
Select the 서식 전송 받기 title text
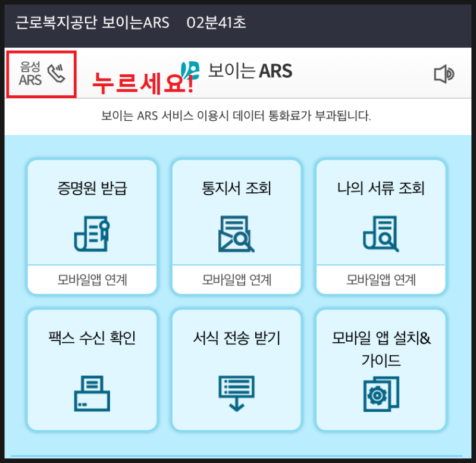point(236,337)
